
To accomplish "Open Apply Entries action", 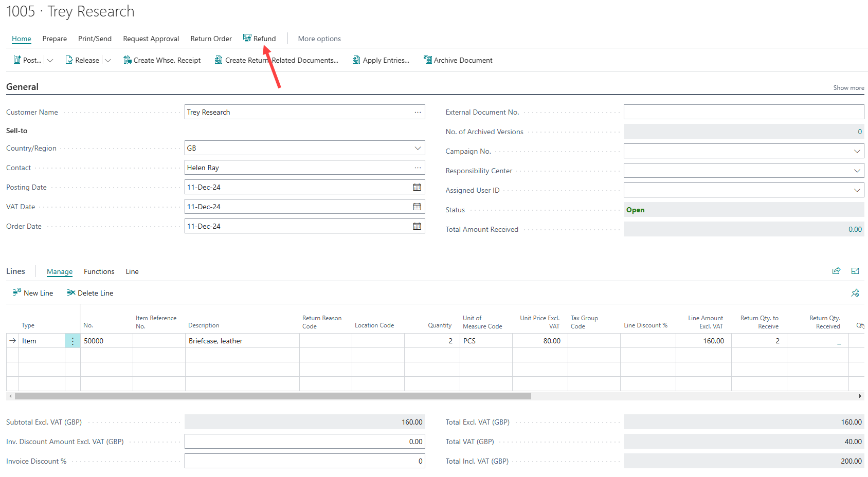I will pos(381,60).
